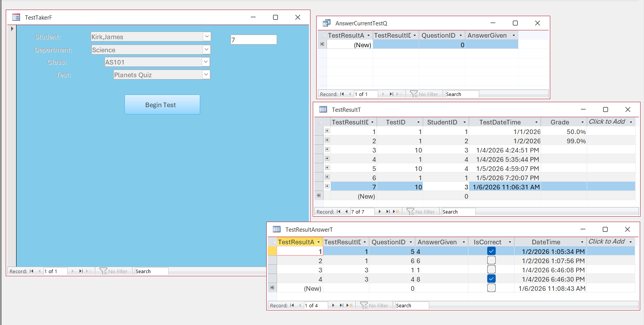This screenshot has height=325, width=644.
Task: Click next record arrow in TestResultAnswerT navigator
Action: 333,305
